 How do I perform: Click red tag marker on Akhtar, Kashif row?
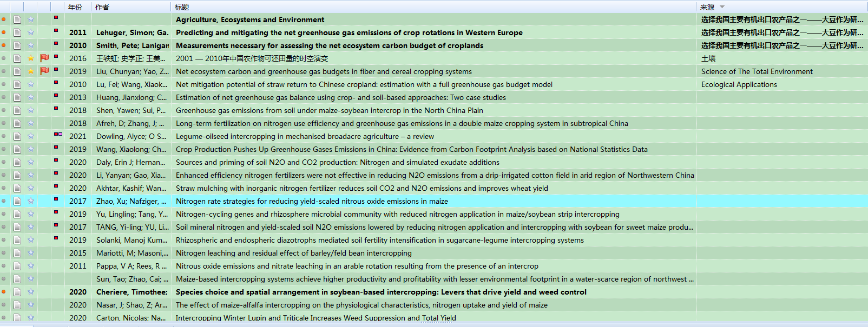tap(56, 186)
